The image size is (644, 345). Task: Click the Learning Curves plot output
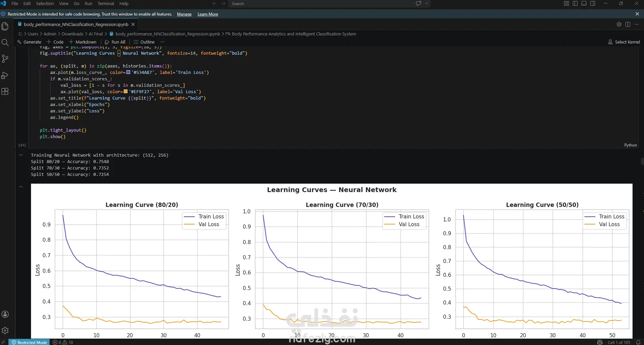(x=332, y=261)
